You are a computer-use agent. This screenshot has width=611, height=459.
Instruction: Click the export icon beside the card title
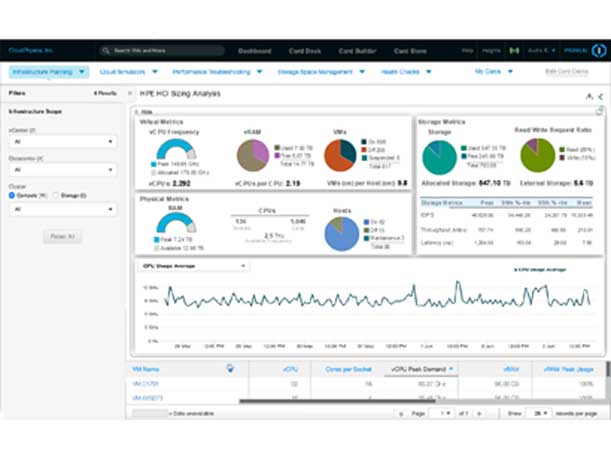[x=588, y=96]
